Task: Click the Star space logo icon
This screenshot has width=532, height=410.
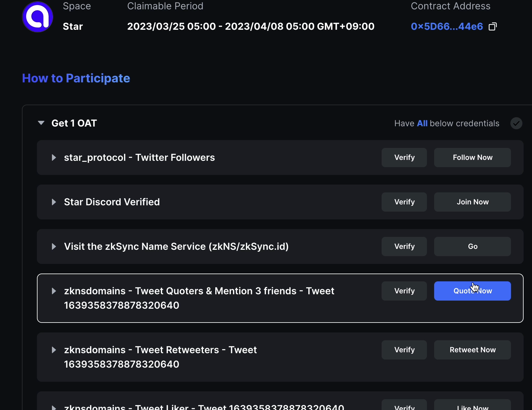Action: (38, 17)
